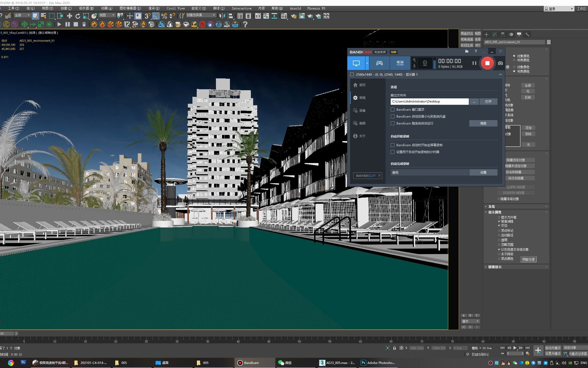Enable Bandicam 启动时开始全屏幕录制 checkbox
This screenshot has height=368, width=588.
pyautogui.click(x=393, y=145)
